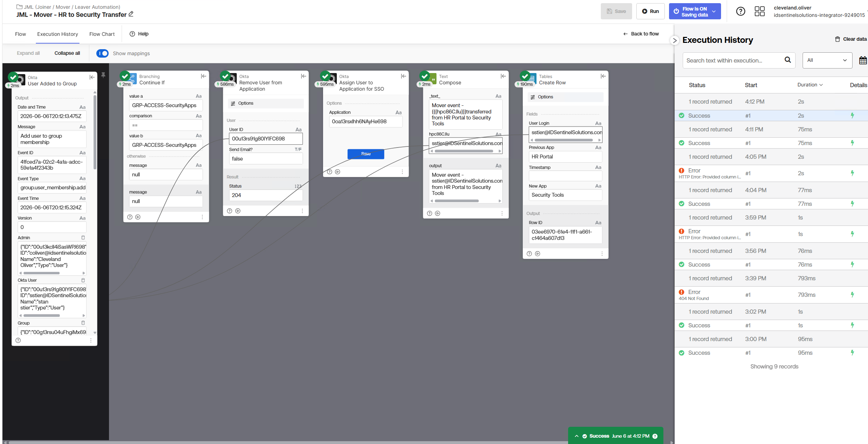Select the 3:00 PM Success execution row
Image resolution: width=868 pixels, height=444 pixels.
771,353
